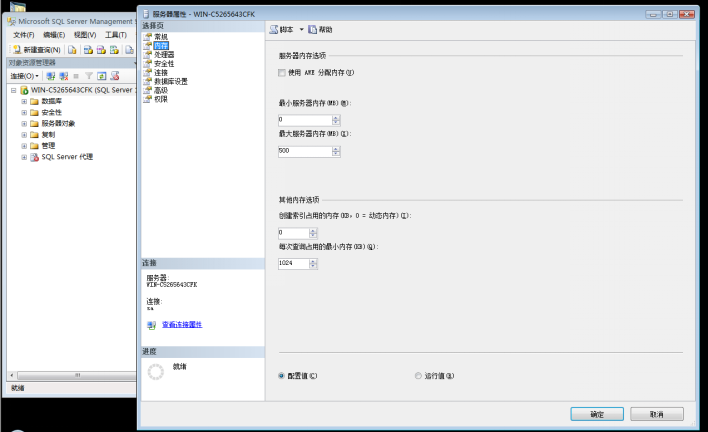
Task: Open the 连接(O) dropdown in Object Explorer
Action: [24, 76]
